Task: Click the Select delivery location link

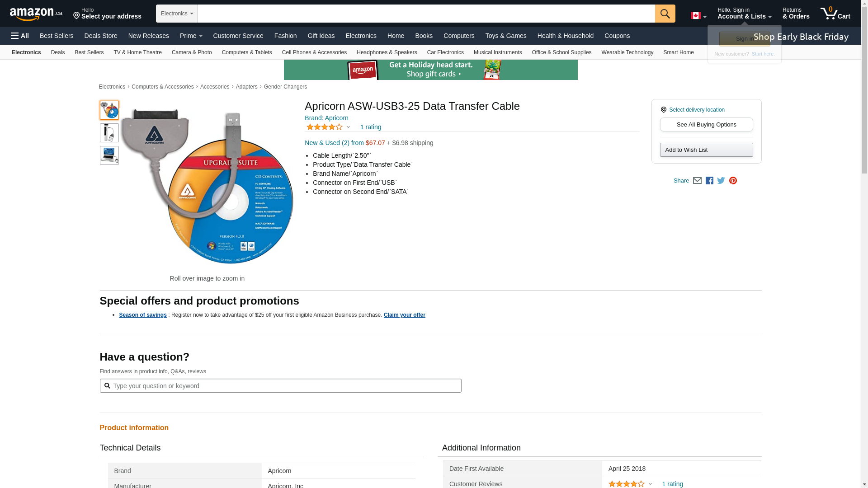Action: tap(696, 110)
